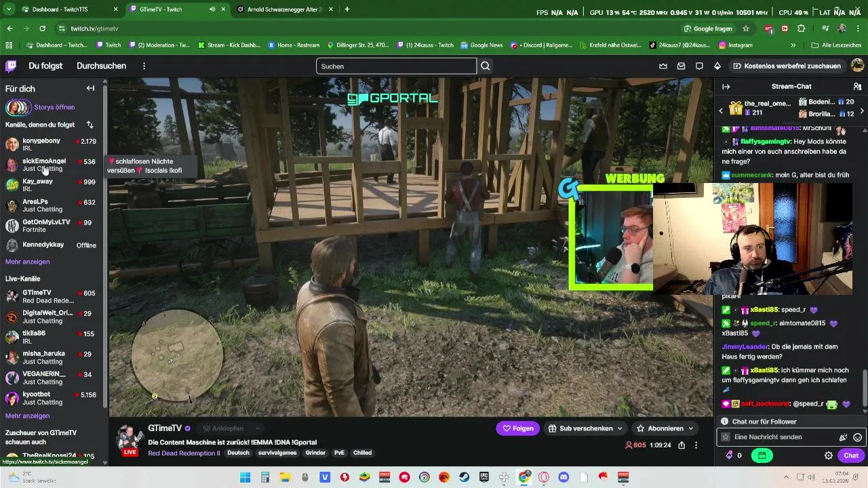Switch to Arnold Schwarzenegger Alter browser tab
The width and height of the screenshot is (868, 488).
pyautogui.click(x=284, y=9)
